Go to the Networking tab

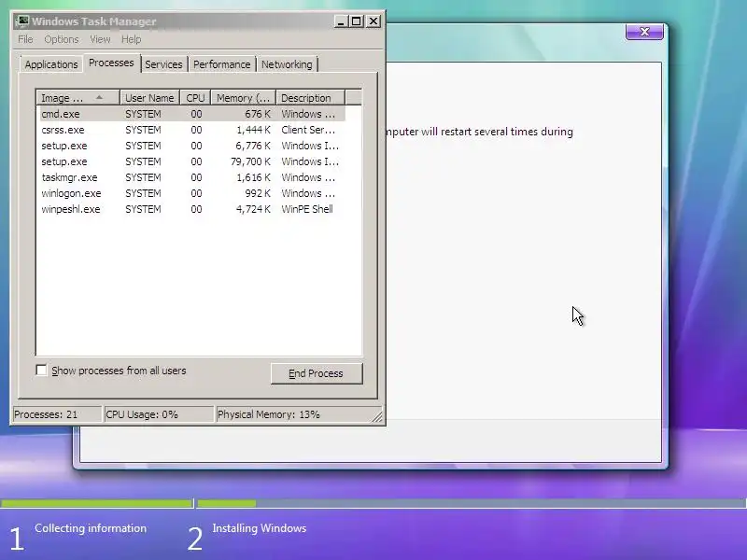[x=287, y=64]
